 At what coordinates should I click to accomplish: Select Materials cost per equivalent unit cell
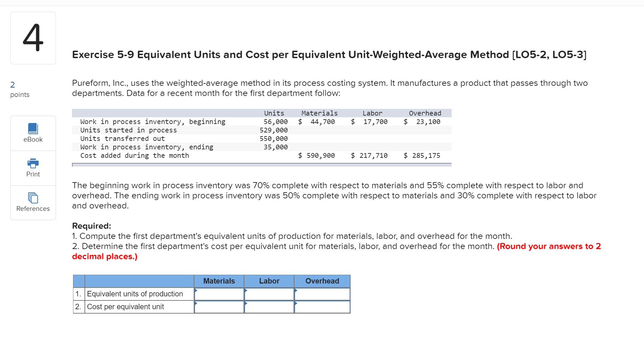pos(219,307)
